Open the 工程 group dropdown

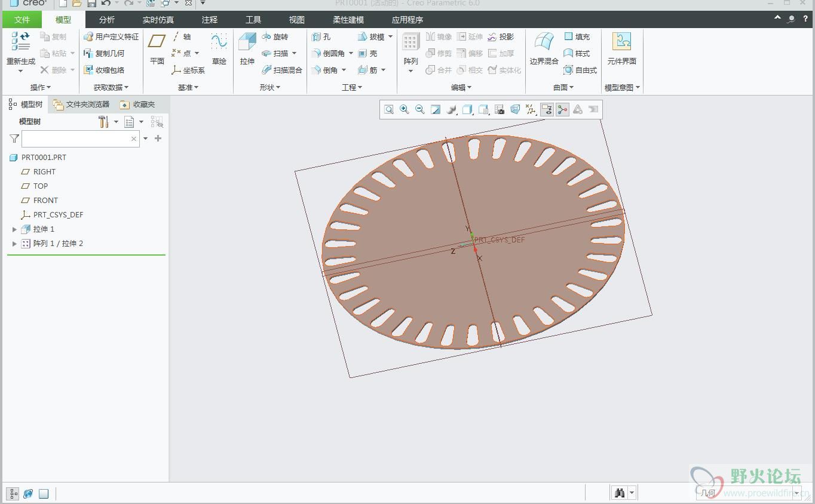click(352, 87)
